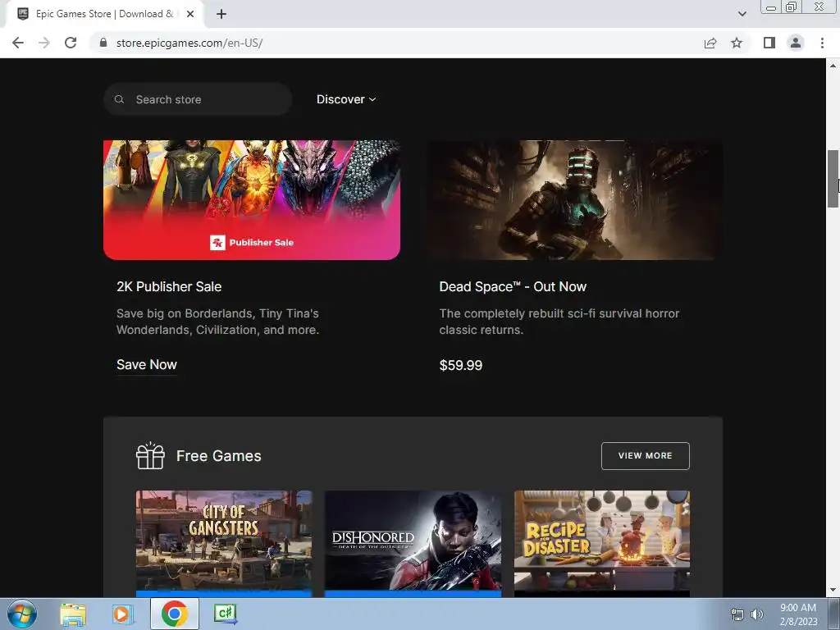Click the Search store field

pyautogui.click(x=197, y=99)
